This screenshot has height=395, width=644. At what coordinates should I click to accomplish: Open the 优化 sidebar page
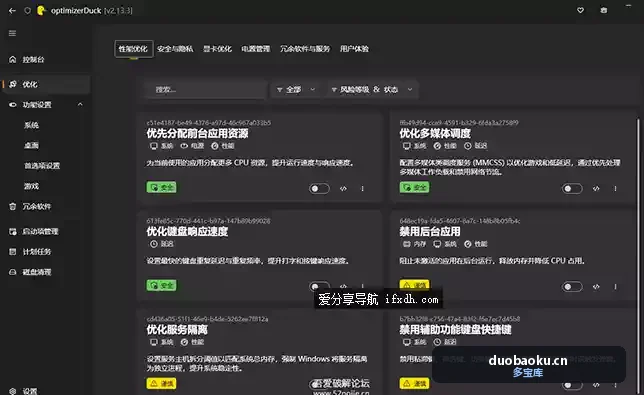[x=45, y=84]
